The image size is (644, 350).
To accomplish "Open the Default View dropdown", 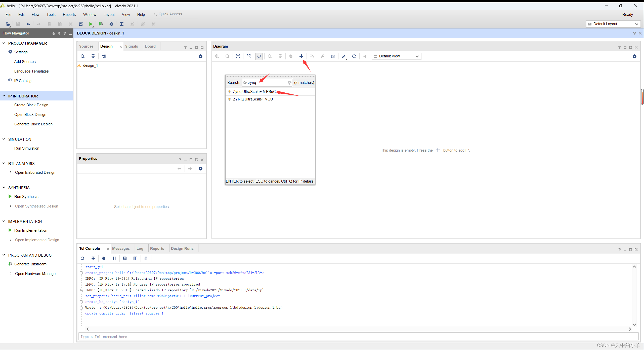I will [x=396, y=56].
